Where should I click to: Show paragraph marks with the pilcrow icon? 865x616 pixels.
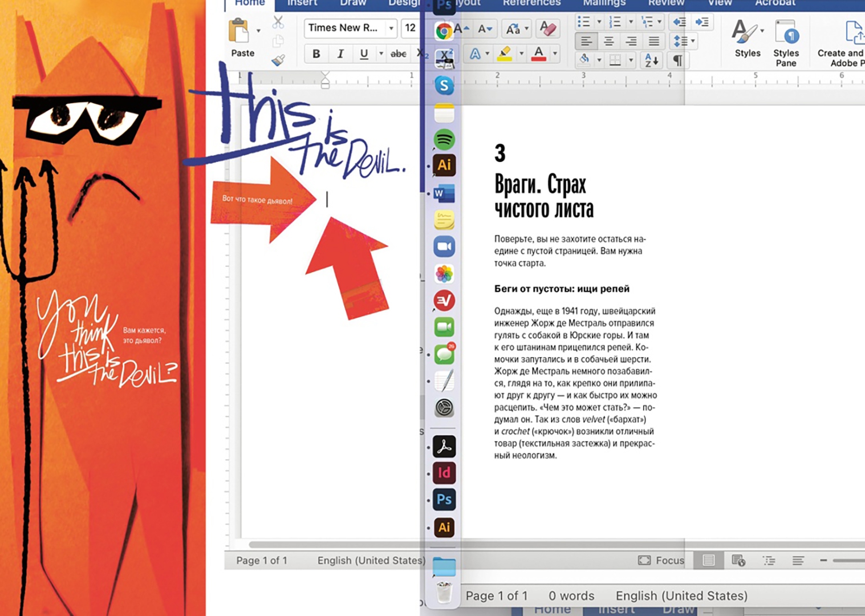[677, 60]
